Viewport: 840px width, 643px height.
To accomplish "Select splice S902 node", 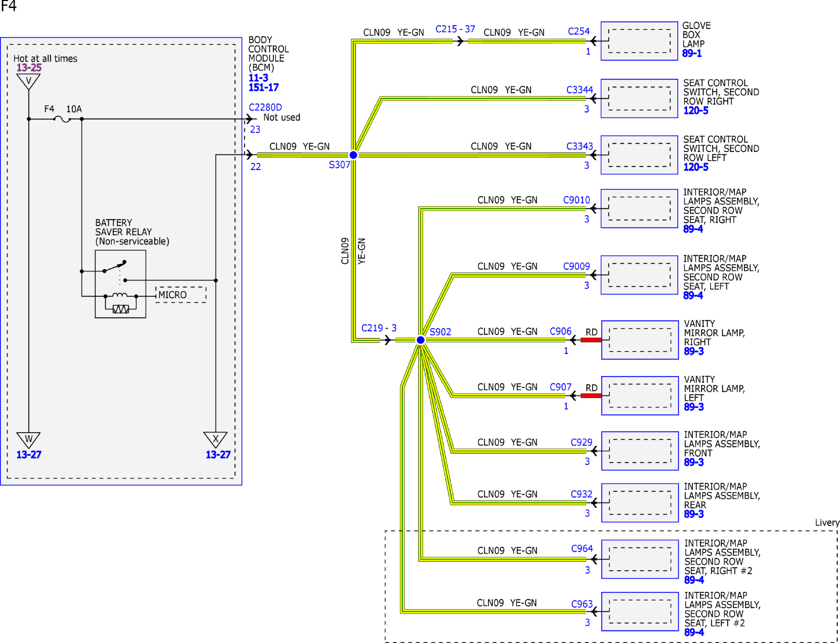I will [x=420, y=340].
